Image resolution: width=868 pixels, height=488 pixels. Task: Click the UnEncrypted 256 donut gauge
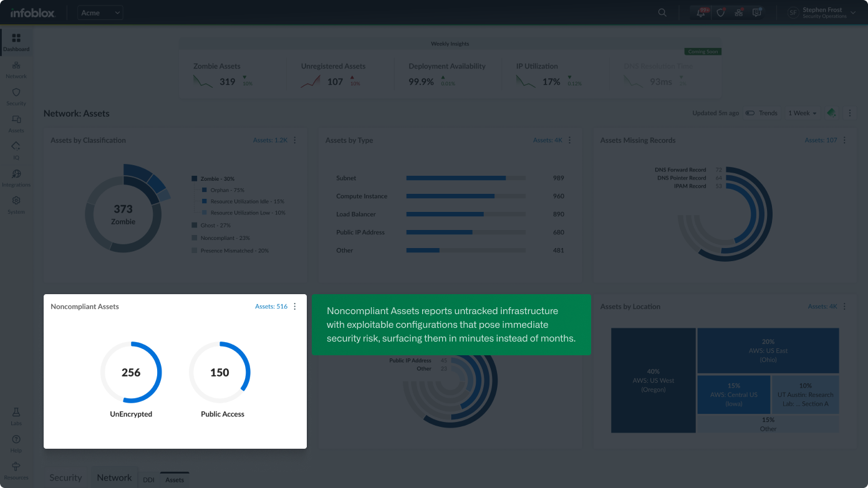pos(131,372)
